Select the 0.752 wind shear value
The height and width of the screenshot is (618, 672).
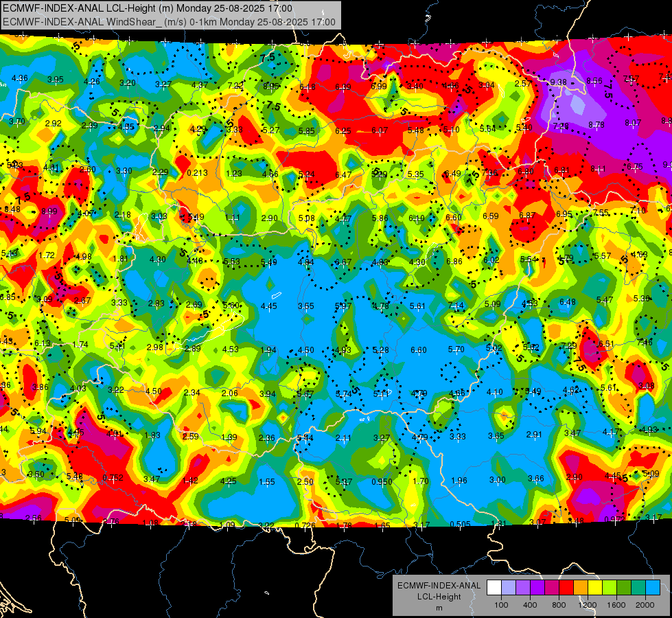point(113,477)
